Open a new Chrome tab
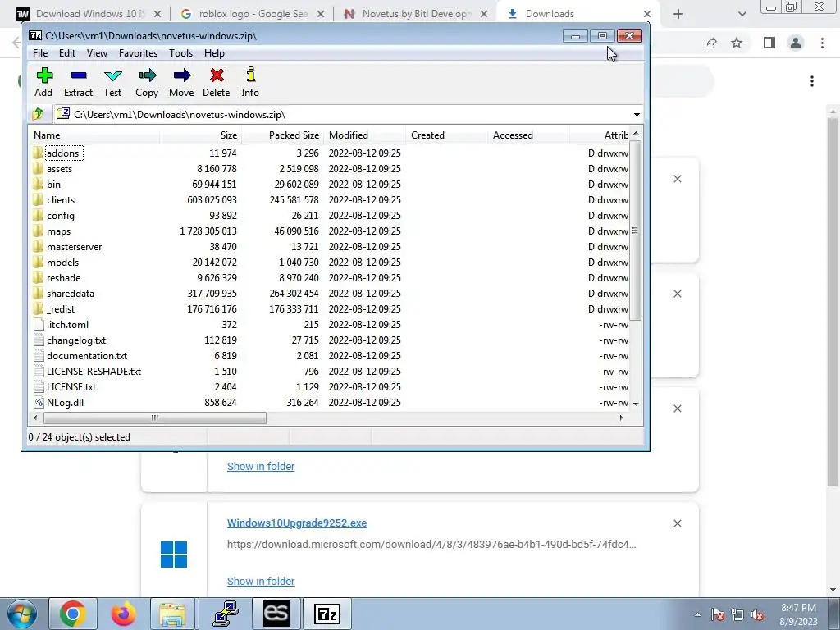This screenshot has width=840, height=630. point(678,14)
